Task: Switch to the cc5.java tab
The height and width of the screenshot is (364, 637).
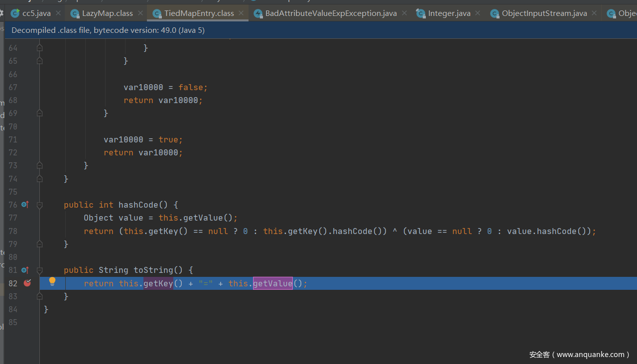Action: click(x=36, y=13)
